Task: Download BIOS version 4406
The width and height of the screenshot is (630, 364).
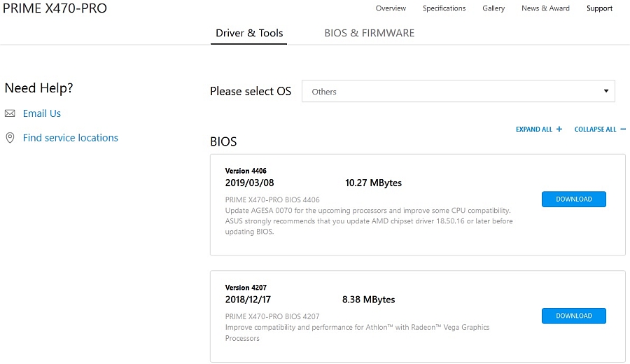Action: click(x=574, y=199)
